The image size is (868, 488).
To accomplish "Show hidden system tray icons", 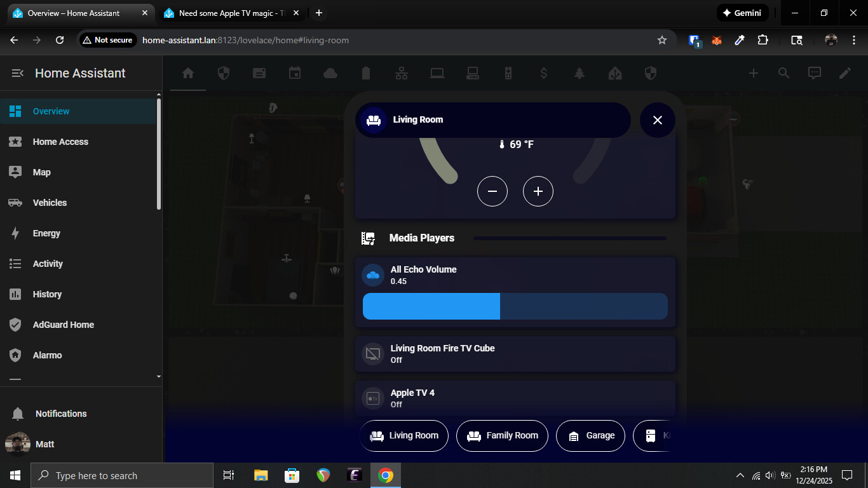I will 740,475.
